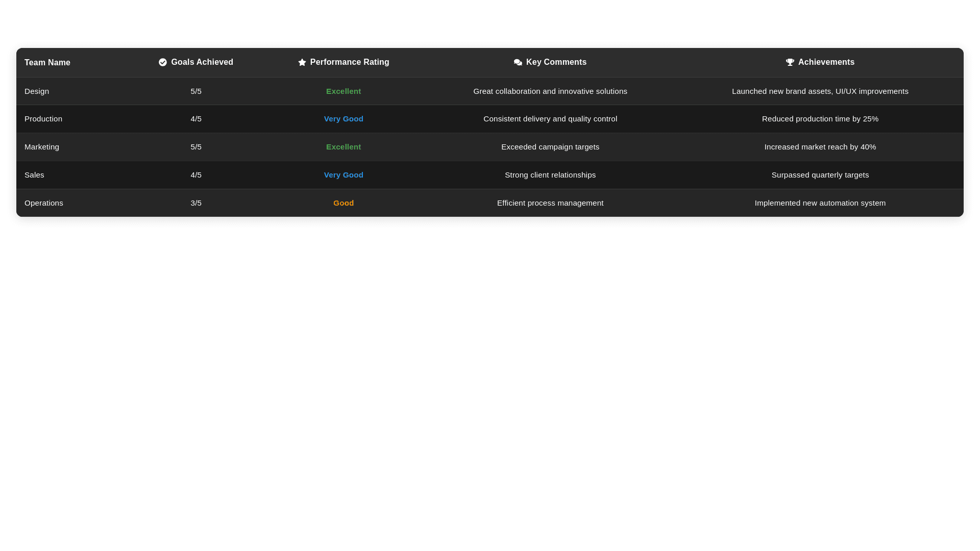This screenshot has width=980, height=551.
Task: Click the checkmark icon beside Goals Achieved
Action: point(163,62)
